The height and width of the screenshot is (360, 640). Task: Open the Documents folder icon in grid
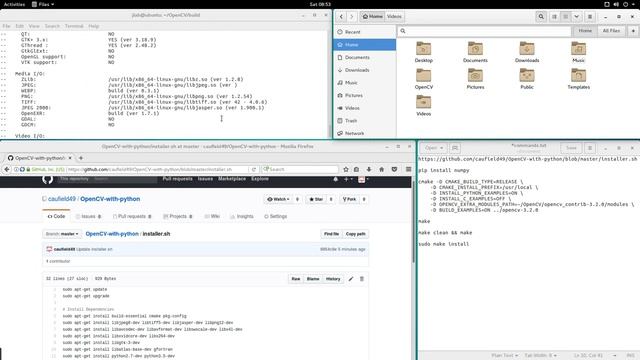click(475, 52)
